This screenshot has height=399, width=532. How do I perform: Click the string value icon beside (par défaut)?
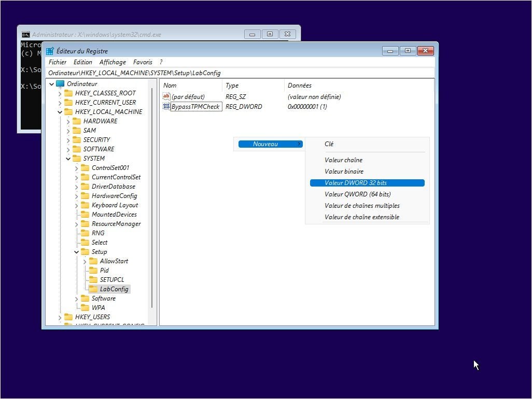(x=166, y=96)
